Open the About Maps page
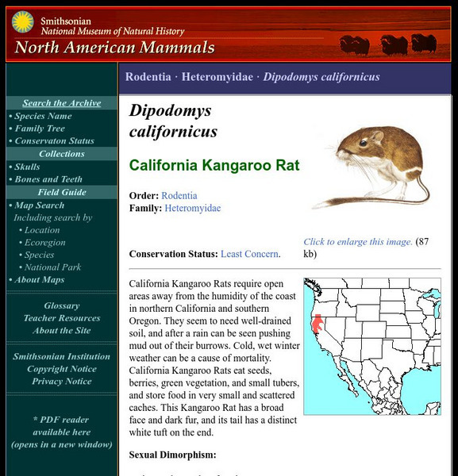 [x=40, y=279]
